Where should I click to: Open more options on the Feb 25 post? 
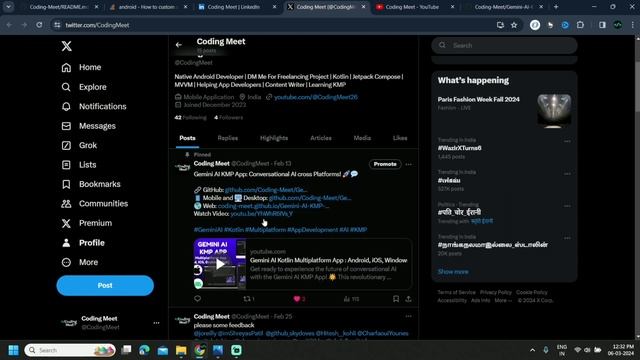(x=409, y=316)
